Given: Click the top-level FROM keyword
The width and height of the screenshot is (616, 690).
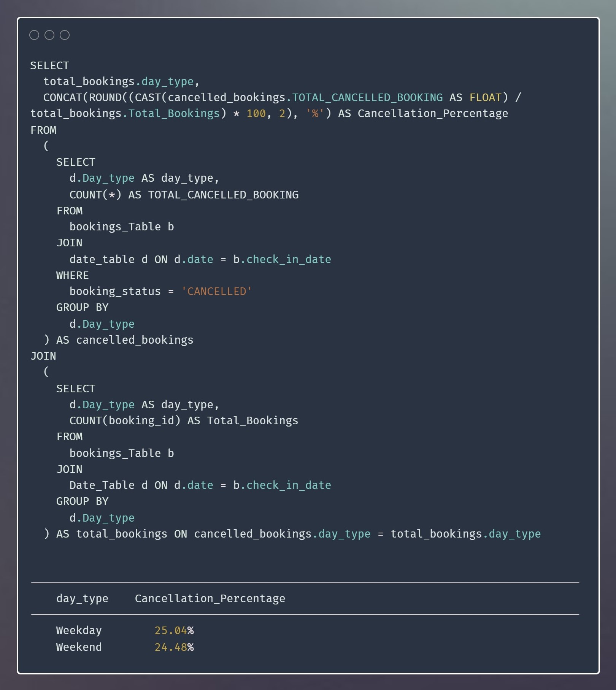Looking at the screenshot, I should (x=43, y=130).
